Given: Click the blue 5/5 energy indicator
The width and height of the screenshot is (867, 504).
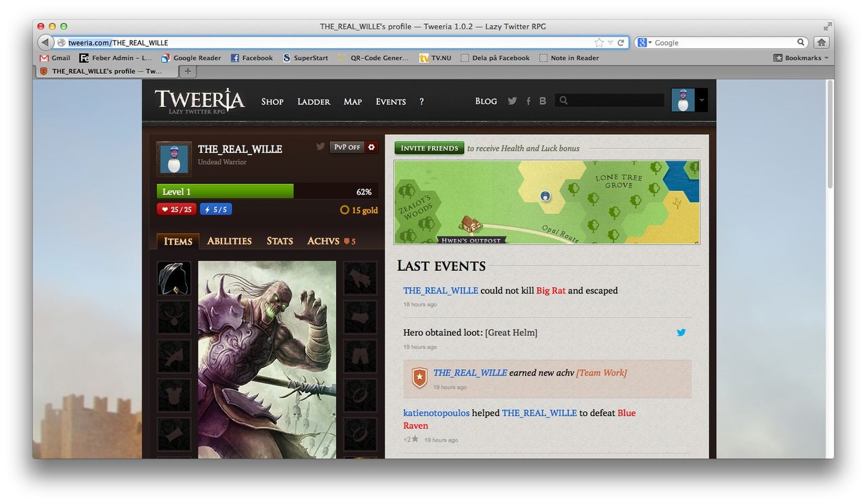Looking at the screenshot, I should click(216, 209).
